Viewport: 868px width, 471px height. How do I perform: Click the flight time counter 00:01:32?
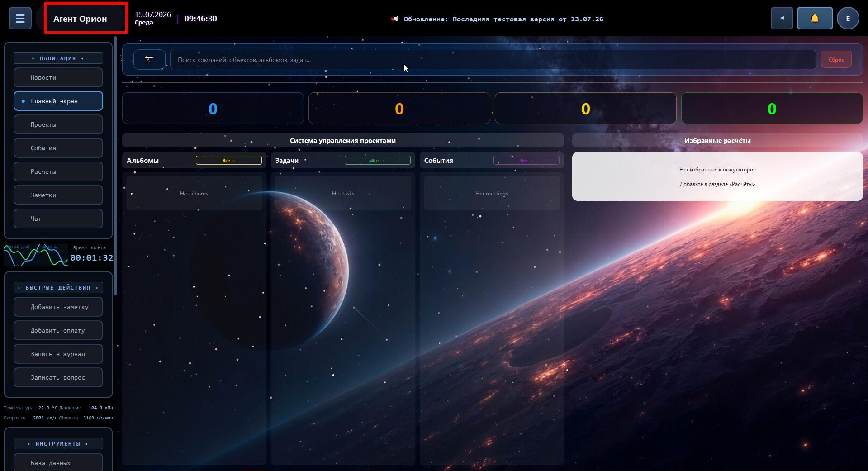(x=91, y=258)
